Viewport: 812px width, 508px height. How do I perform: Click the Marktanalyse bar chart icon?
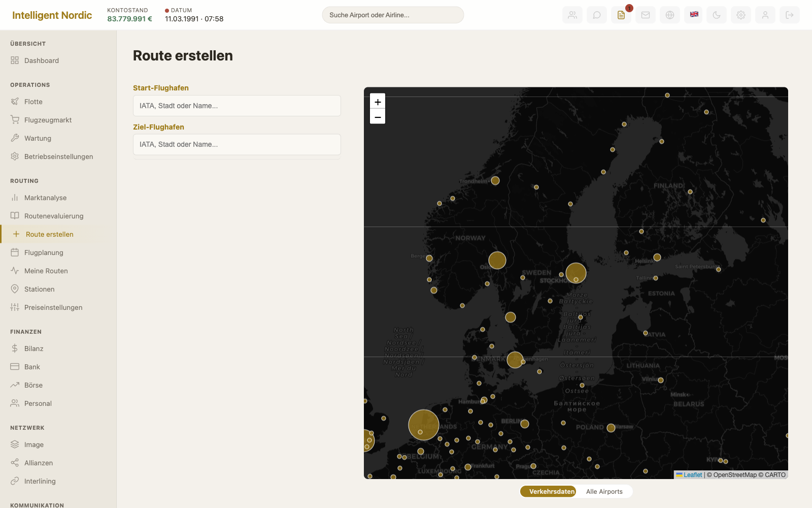[15, 198]
